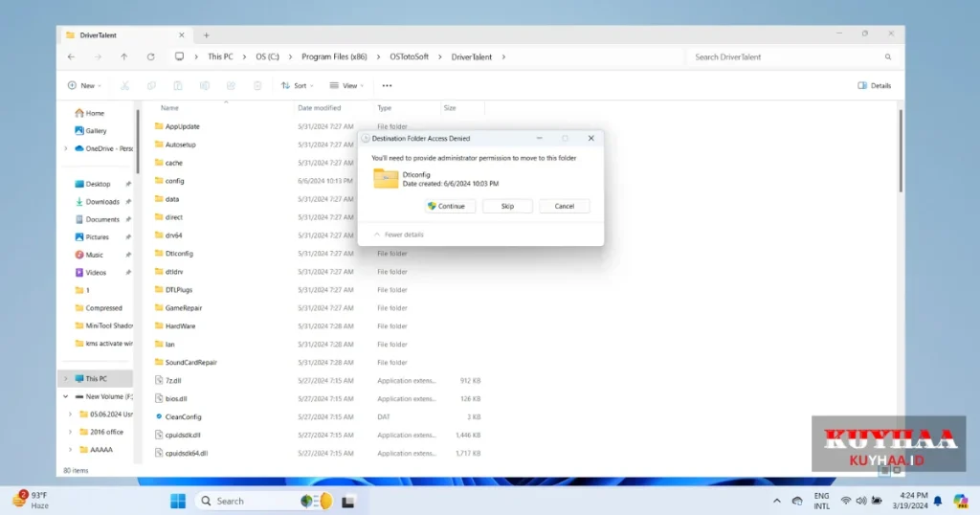Close the Destination Folder Access Denied dialog
Screen dimensions: 980x515
tap(590, 138)
